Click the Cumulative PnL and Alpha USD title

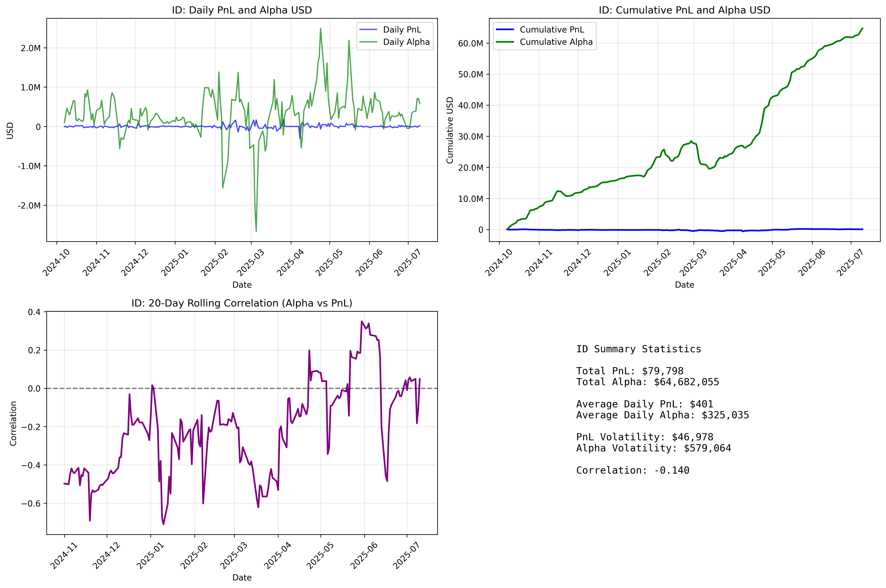pyautogui.click(x=684, y=10)
